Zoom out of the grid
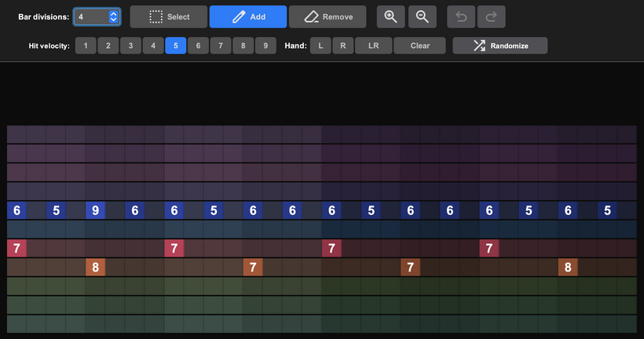This screenshot has width=644, height=339. (x=423, y=16)
